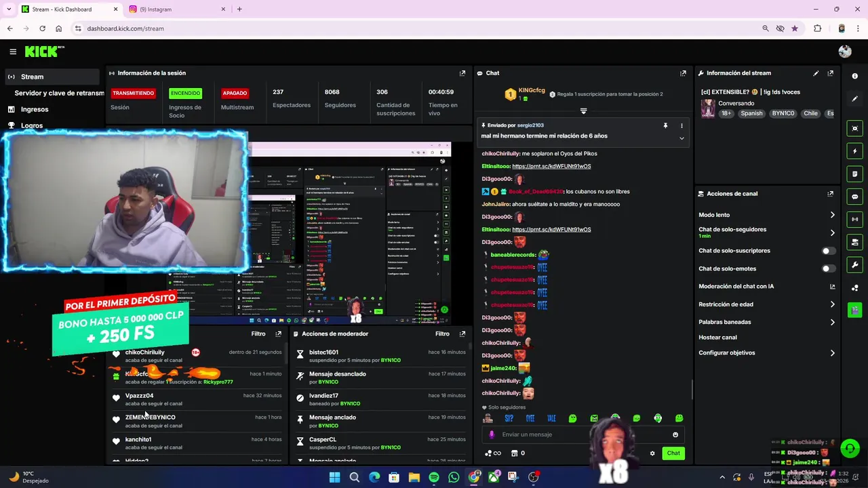
Task: Toggle the stream preview icon in right sidebar
Action: click(854, 128)
